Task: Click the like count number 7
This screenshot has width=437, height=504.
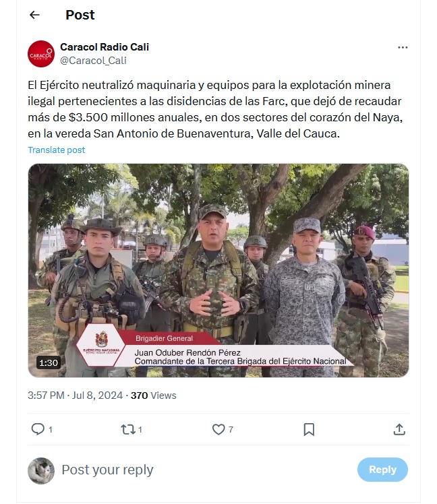Action: click(231, 429)
